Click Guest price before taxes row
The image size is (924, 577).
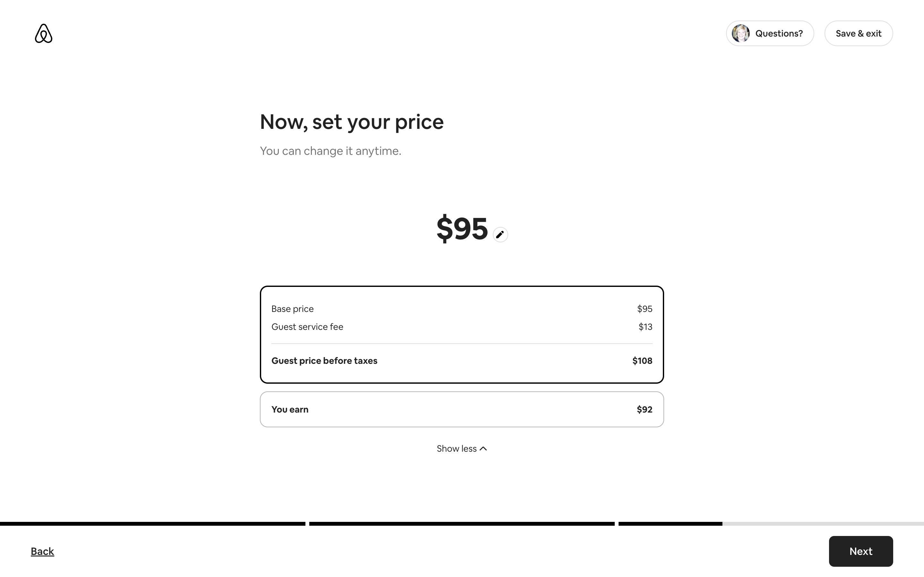coord(462,361)
